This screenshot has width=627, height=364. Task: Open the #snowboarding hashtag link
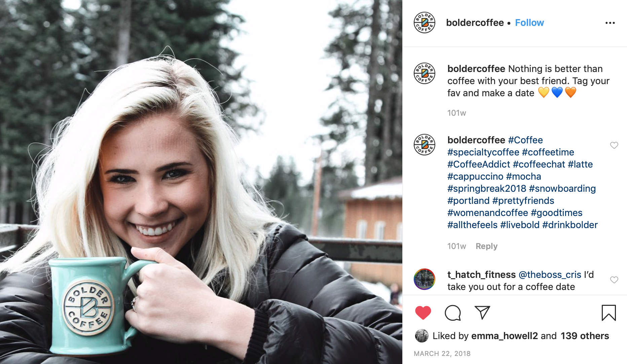[562, 189]
